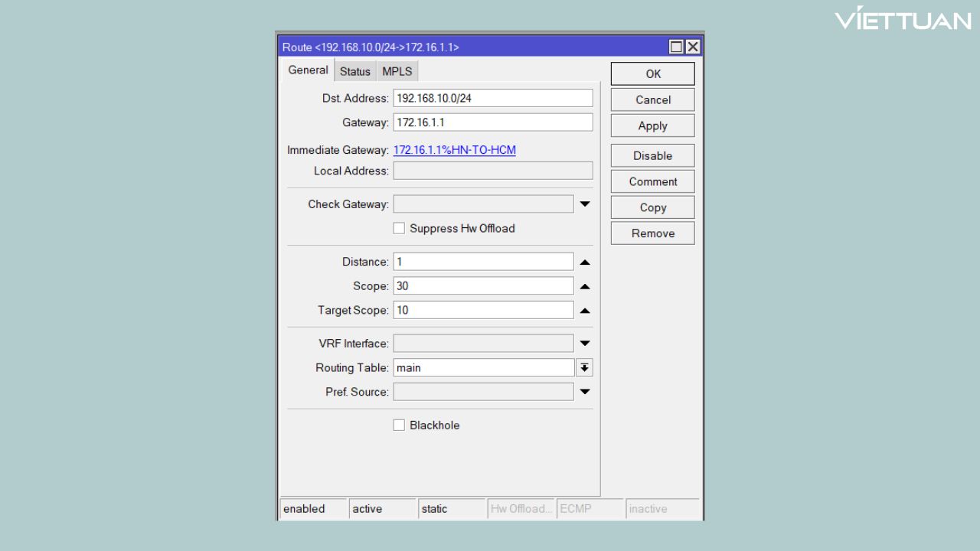Image resolution: width=980 pixels, height=551 pixels.
Task: Copy this route entry
Action: 652,207
